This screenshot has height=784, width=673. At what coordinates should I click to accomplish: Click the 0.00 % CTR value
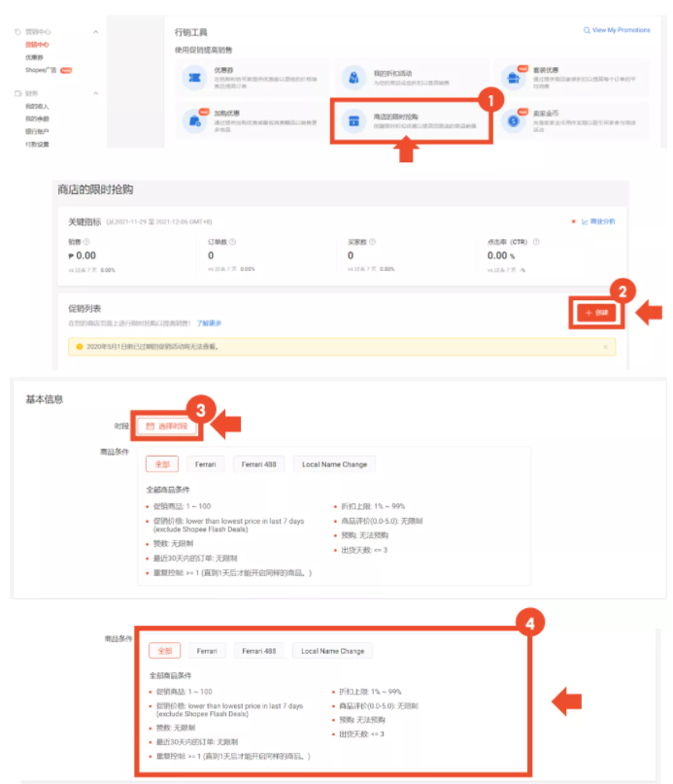click(x=501, y=256)
